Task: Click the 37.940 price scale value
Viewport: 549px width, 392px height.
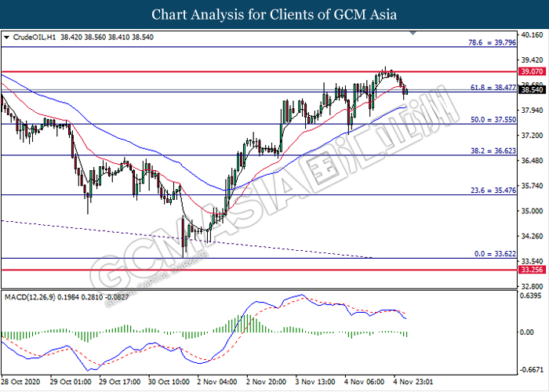Action: point(532,111)
